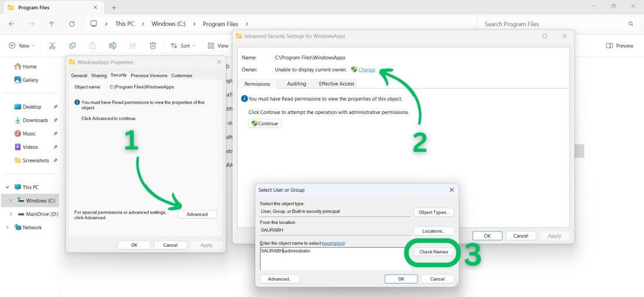Screen dimensions: 644x297
Task: Click the PC monitor icon in address bar
Action: (x=93, y=24)
